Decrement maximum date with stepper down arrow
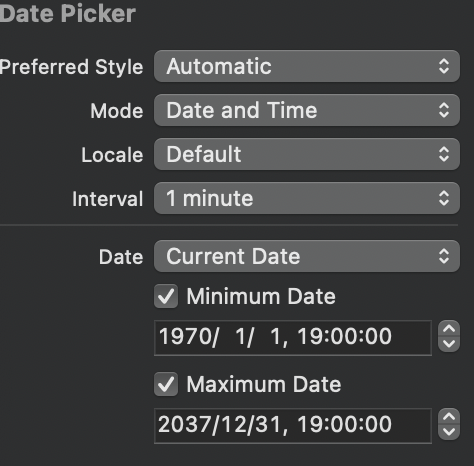 click(x=449, y=432)
